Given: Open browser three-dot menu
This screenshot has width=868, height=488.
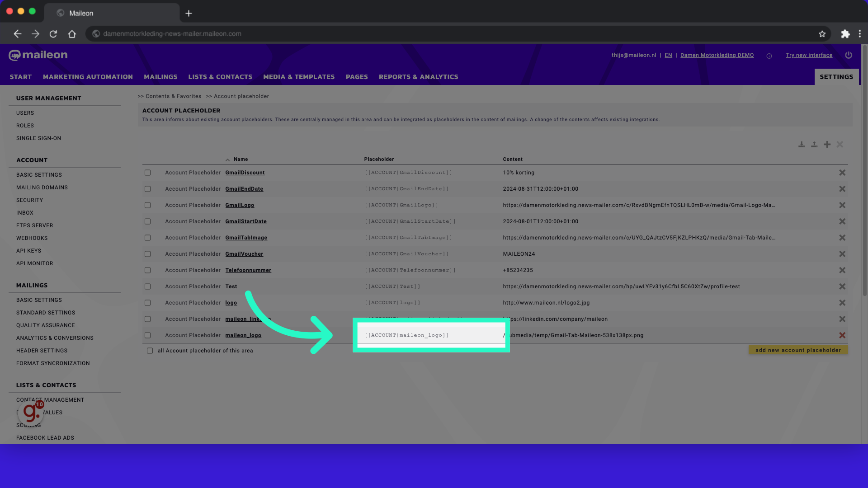Looking at the screenshot, I should (x=859, y=34).
